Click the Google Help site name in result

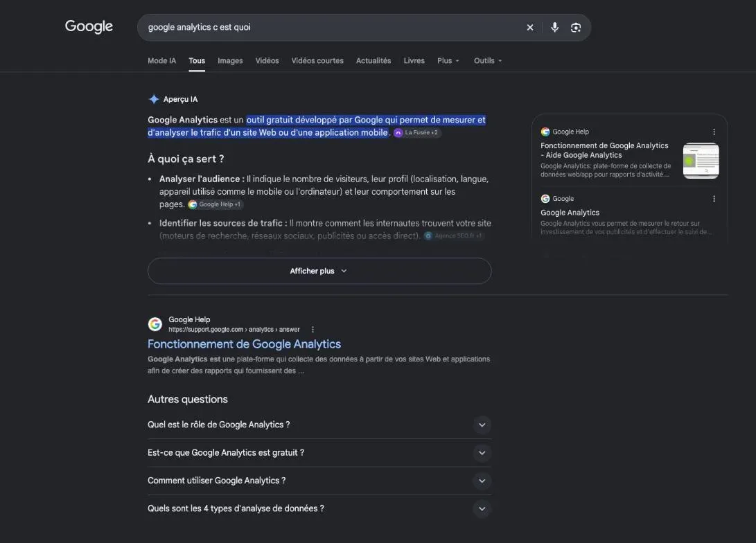(x=189, y=319)
